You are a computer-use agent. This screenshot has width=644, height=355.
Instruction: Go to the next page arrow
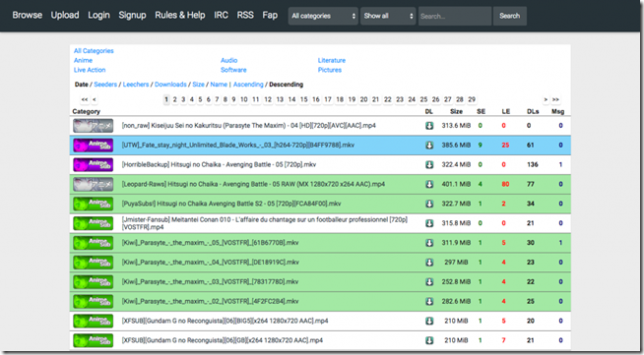[x=546, y=99]
